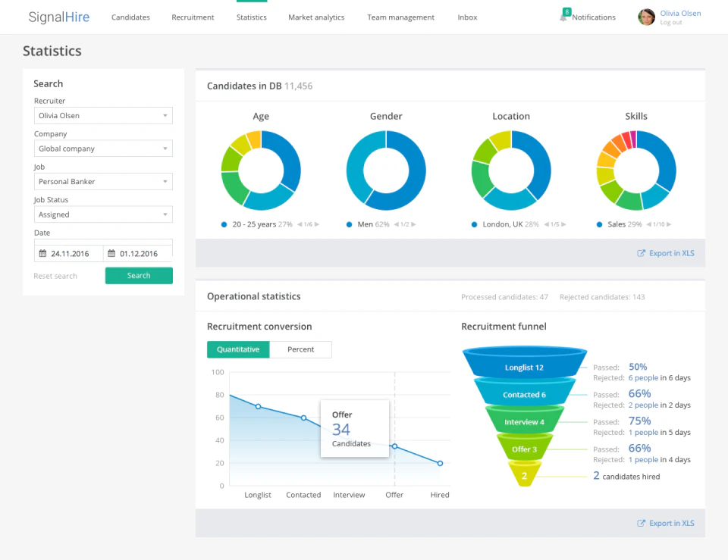This screenshot has width=728, height=560.
Task: Select the Quantitative chart mode
Action: point(238,349)
